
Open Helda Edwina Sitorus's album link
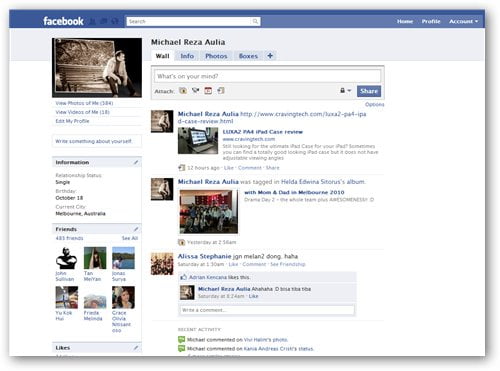pos(323,182)
